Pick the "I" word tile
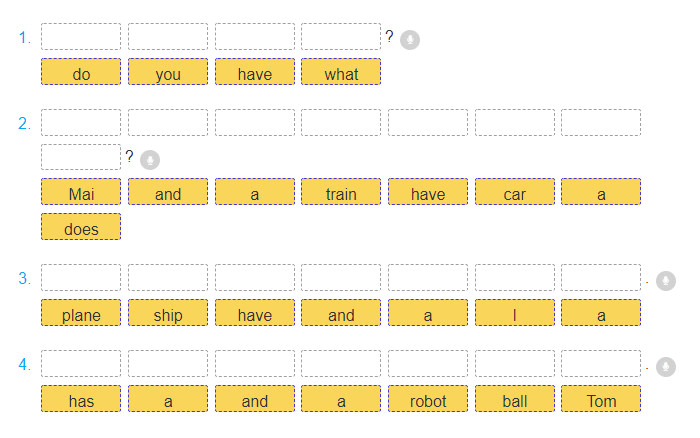 (x=514, y=314)
